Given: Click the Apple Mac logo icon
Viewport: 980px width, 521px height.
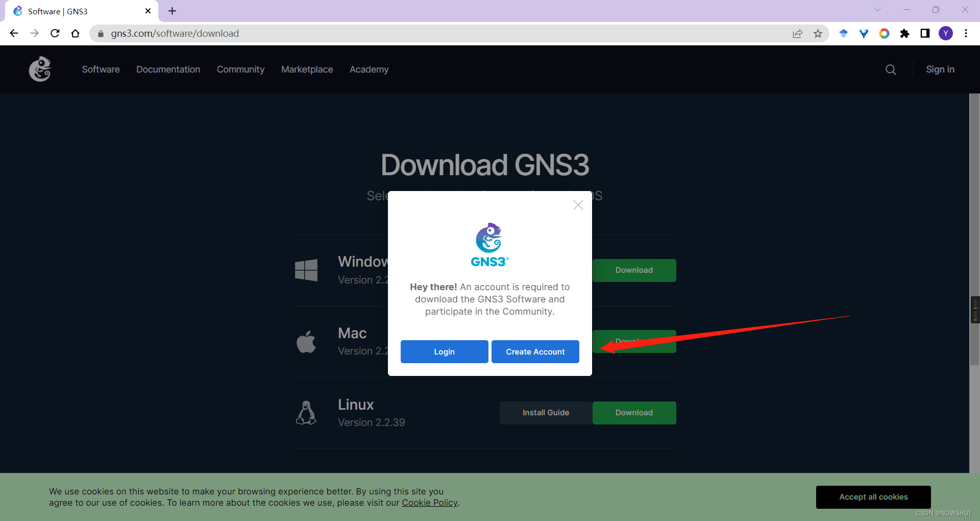Looking at the screenshot, I should 306,342.
